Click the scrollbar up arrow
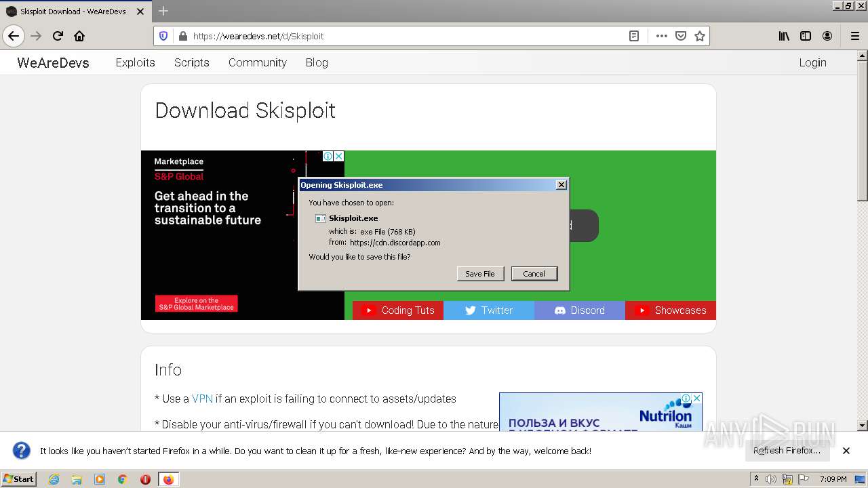 point(862,56)
